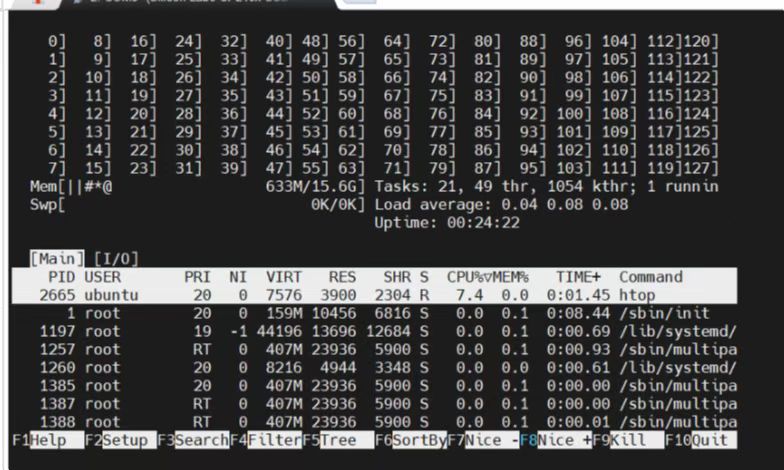Click the Mem usage meter
This screenshot has height=470, width=784.
[x=198, y=186]
